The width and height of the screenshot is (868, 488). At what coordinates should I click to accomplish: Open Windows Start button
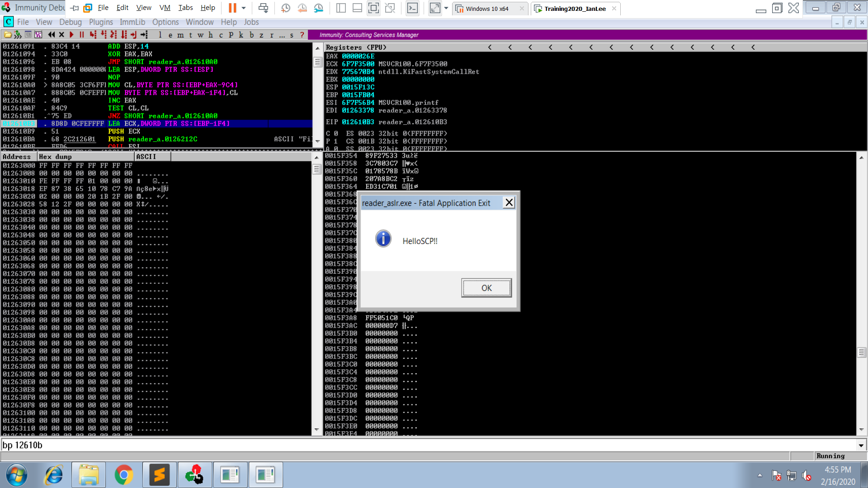pyautogui.click(x=17, y=475)
